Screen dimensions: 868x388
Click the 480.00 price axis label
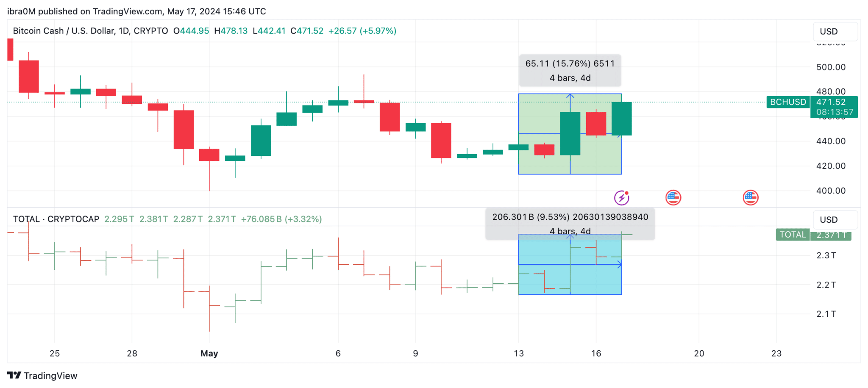831,91
